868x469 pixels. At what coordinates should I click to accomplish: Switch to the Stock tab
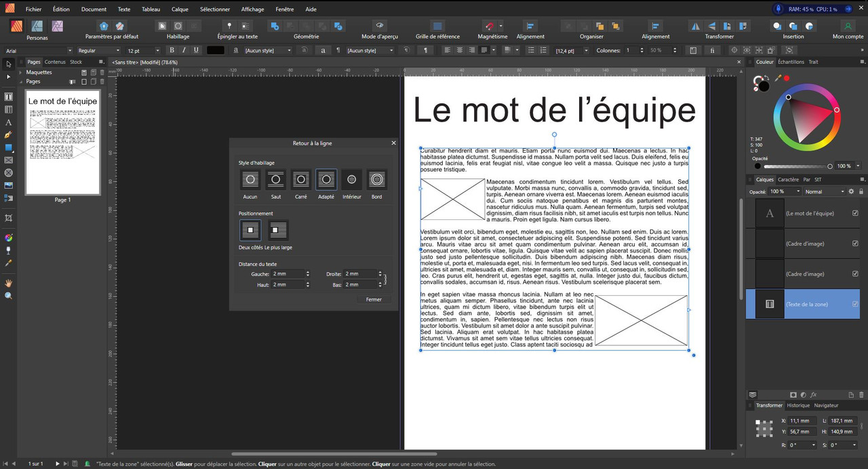point(76,62)
